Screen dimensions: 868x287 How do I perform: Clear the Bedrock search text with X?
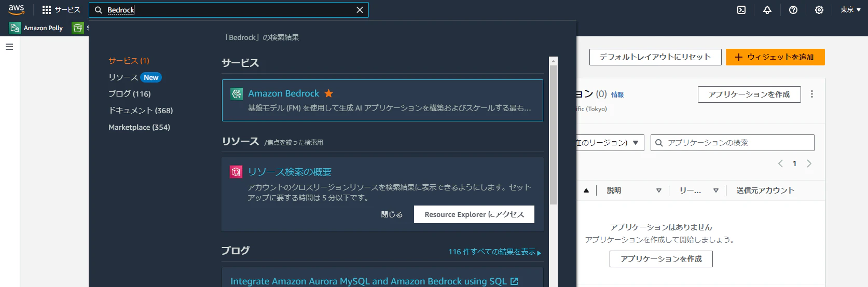[x=360, y=10]
